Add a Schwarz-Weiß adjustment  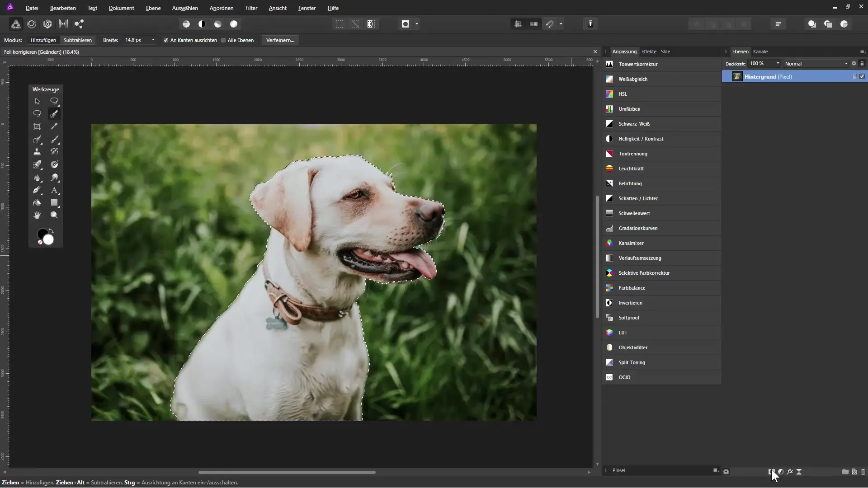coord(661,124)
